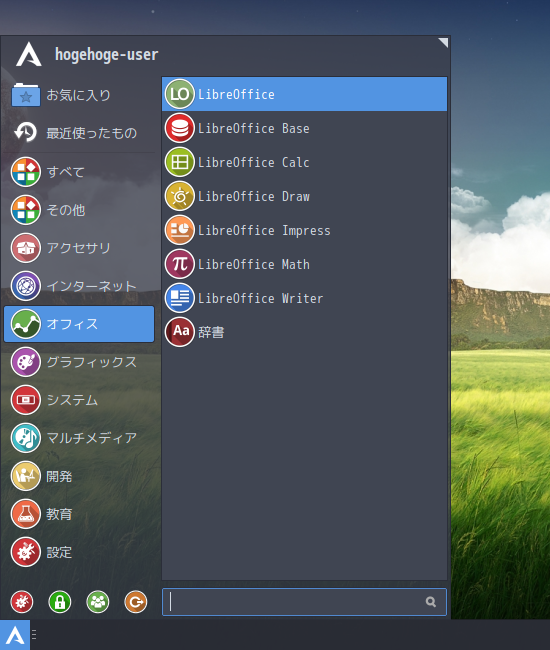This screenshot has height=650, width=550.
Task: Click the hogehoge-user username label
Action: (107, 55)
